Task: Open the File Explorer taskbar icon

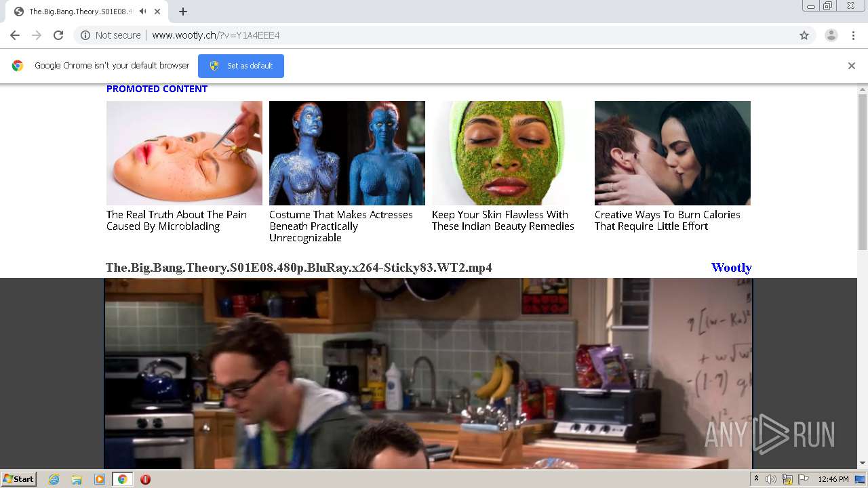Action: coord(77,479)
